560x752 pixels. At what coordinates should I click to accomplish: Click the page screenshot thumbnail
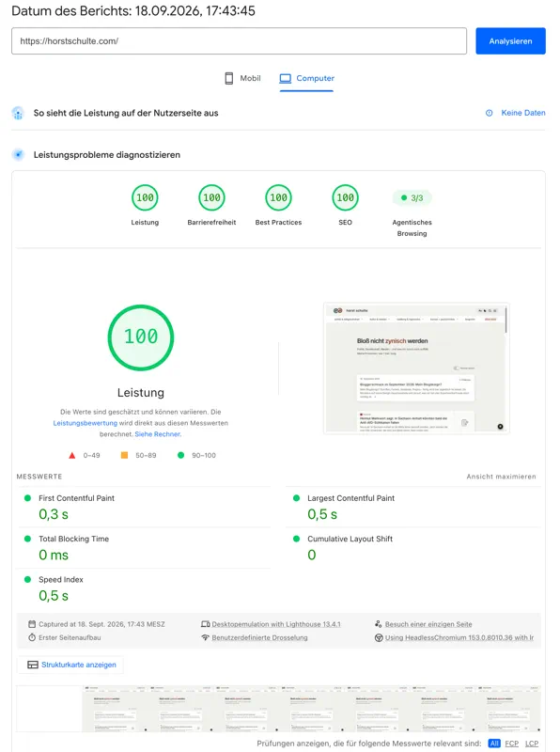[x=416, y=368]
